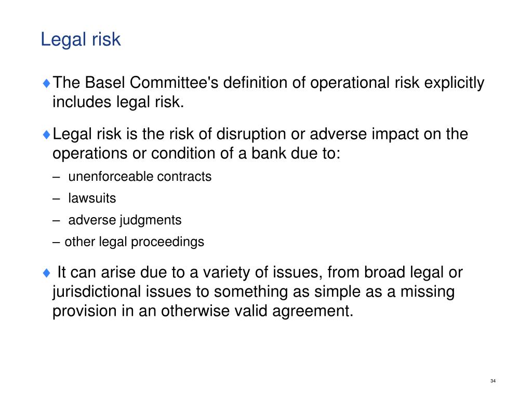Click the dash before 'lawsuits'

pyautogui.click(x=56, y=199)
